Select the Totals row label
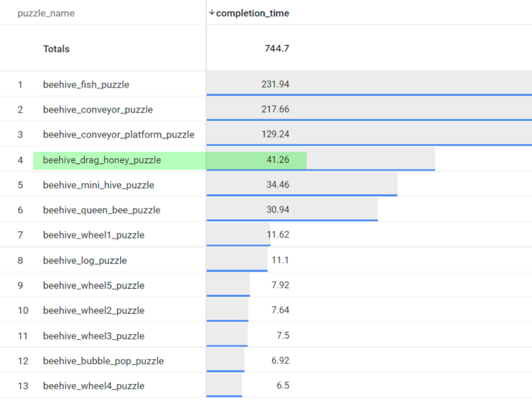The height and width of the screenshot is (405, 532). [x=56, y=49]
